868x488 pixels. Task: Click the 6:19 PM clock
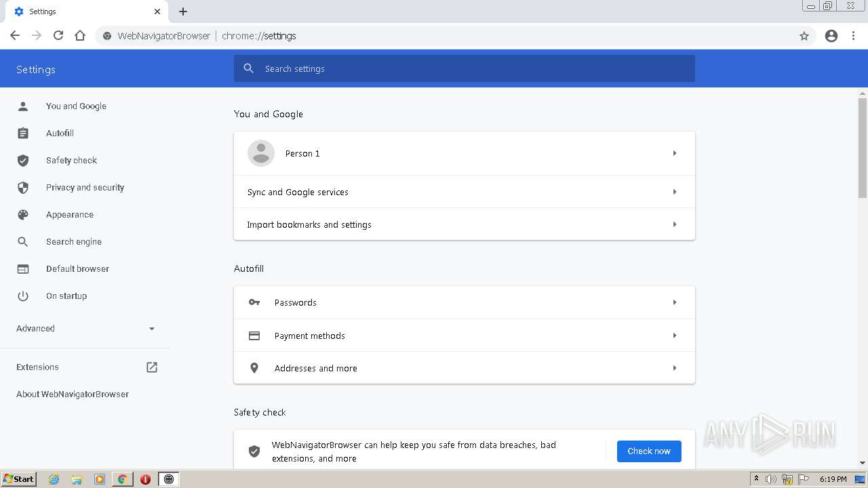pyautogui.click(x=833, y=479)
